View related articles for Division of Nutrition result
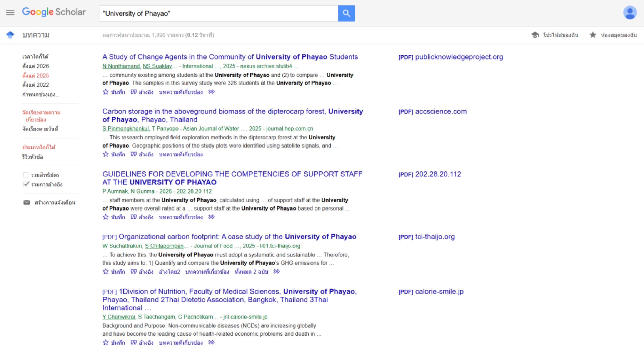This screenshot has height=355, width=644. pos(181,343)
